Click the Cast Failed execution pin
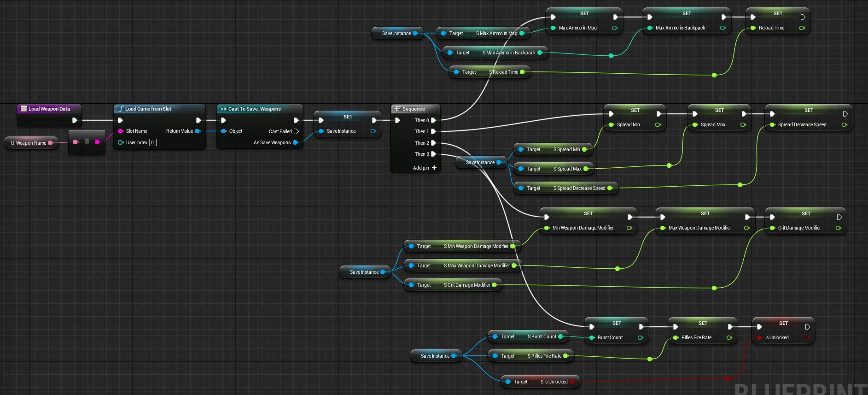The width and height of the screenshot is (868, 395). (x=296, y=131)
